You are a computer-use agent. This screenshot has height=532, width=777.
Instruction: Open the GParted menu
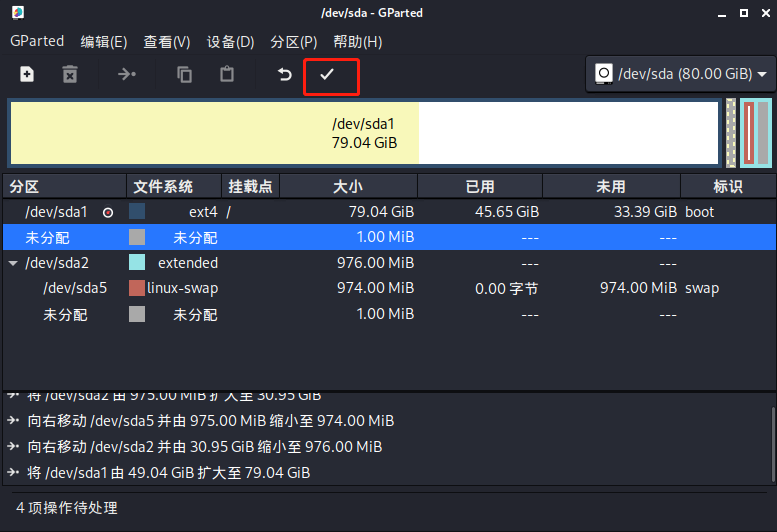(x=37, y=41)
